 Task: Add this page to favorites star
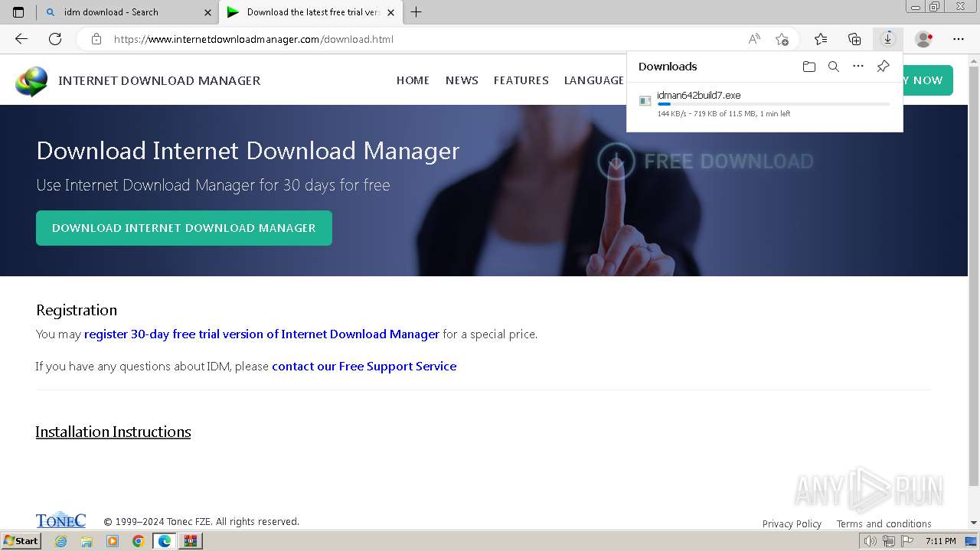(x=782, y=39)
